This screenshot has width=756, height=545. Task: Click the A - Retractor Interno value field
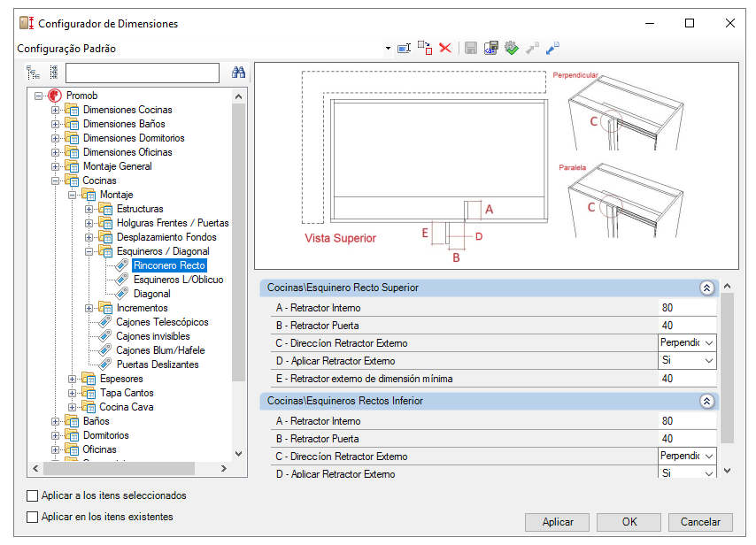(x=687, y=308)
